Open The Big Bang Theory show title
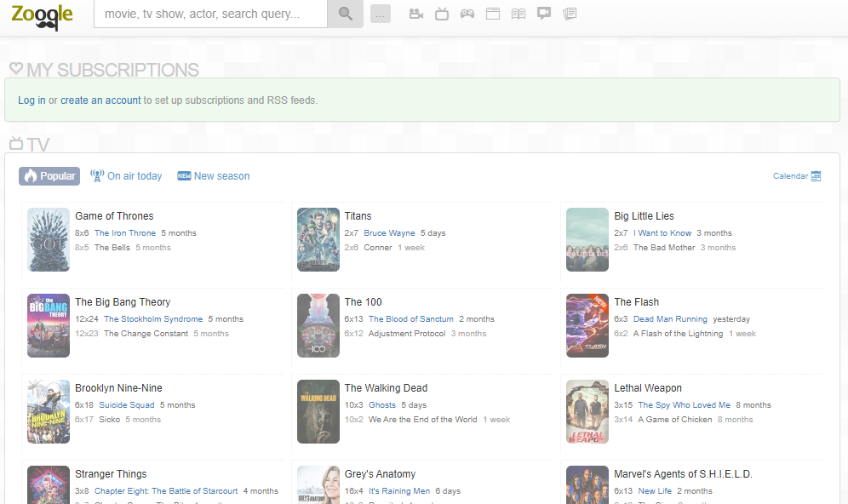 point(123,301)
